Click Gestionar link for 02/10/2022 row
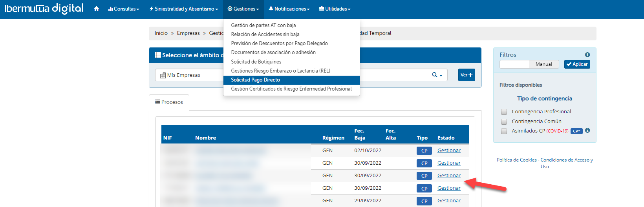This screenshot has width=644, height=207. click(x=449, y=151)
